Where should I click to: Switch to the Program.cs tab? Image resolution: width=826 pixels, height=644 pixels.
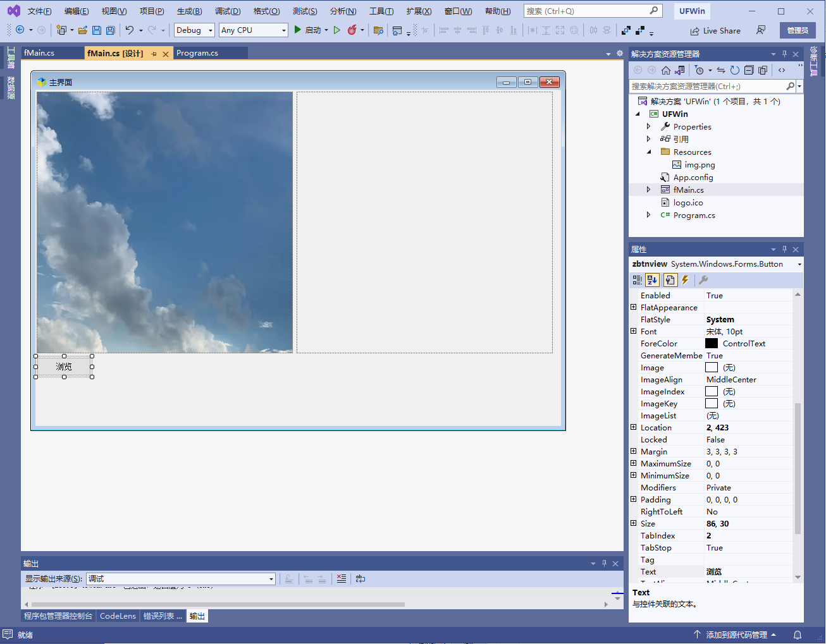pyautogui.click(x=197, y=53)
